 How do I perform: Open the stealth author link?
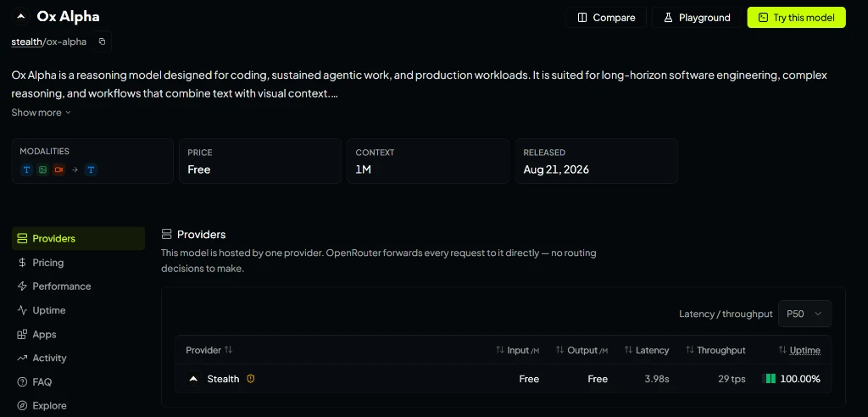click(x=26, y=42)
